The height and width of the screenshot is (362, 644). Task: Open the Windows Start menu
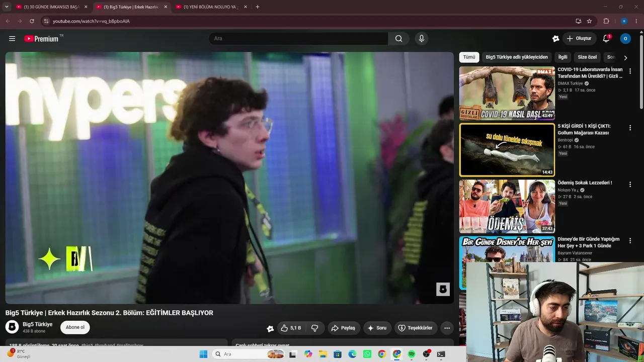coord(203,354)
